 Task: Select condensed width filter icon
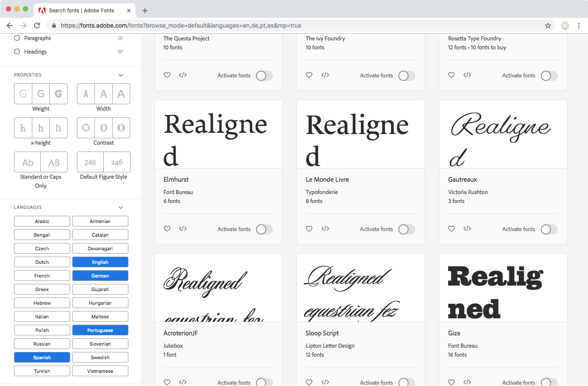pyautogui.click(x=86, y=94)
